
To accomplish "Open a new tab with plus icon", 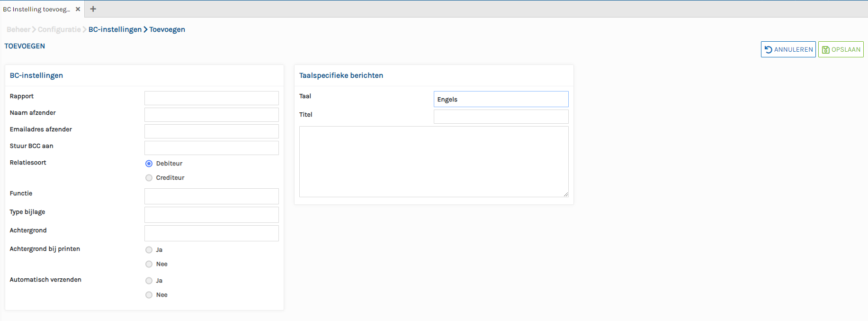I will tap(93, 9).
